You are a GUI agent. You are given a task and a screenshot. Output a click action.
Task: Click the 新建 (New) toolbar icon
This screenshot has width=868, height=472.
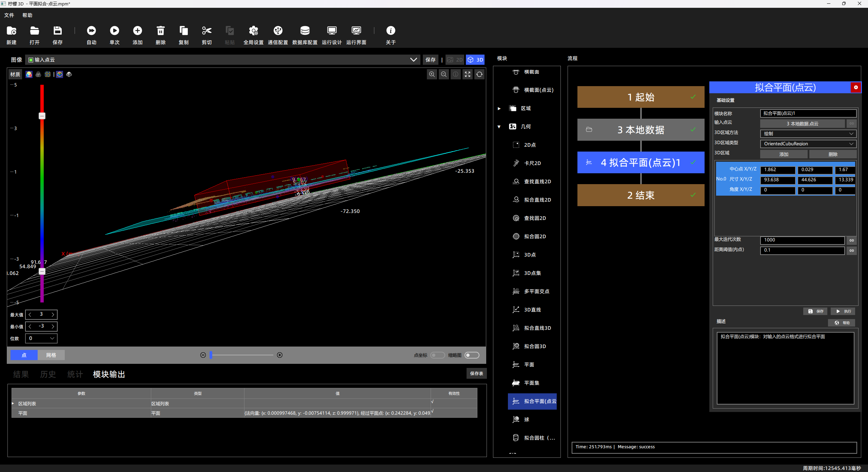click(x=12, y=31)
